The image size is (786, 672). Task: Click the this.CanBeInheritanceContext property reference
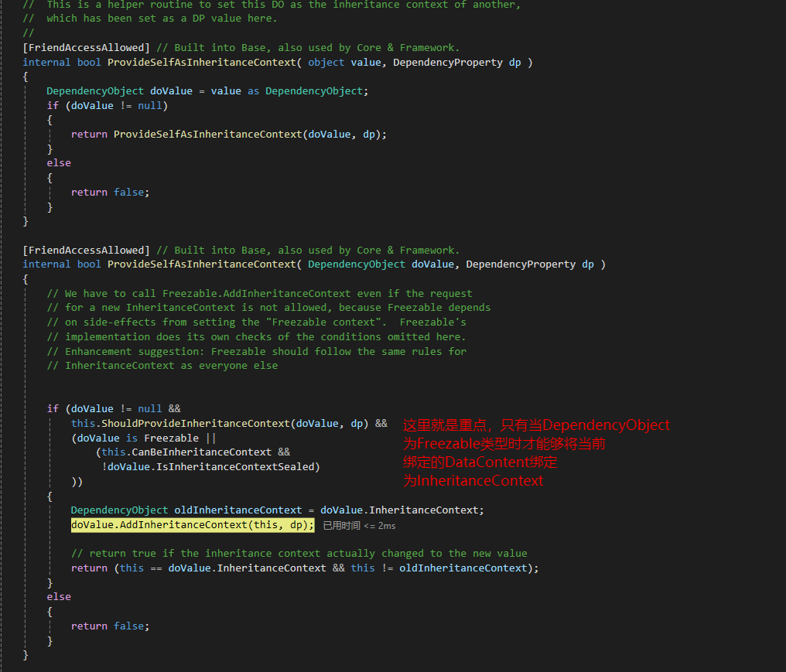(x=186, y=452)
